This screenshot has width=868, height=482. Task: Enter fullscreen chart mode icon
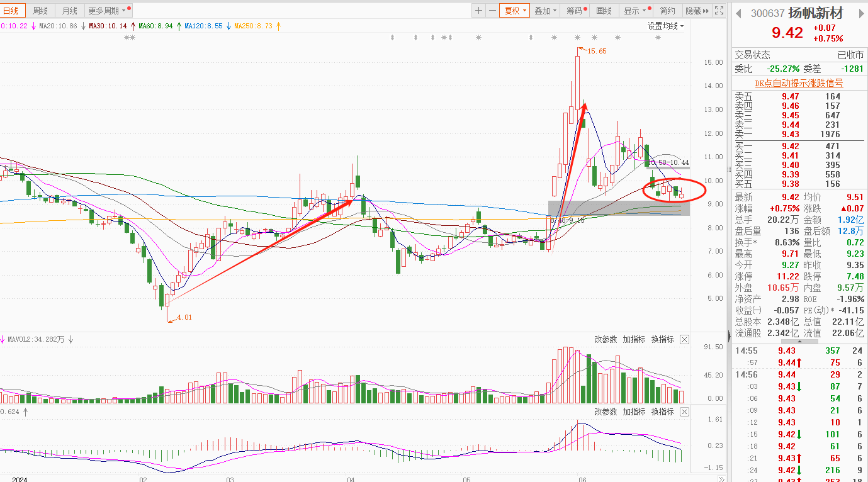click(719, 11)
